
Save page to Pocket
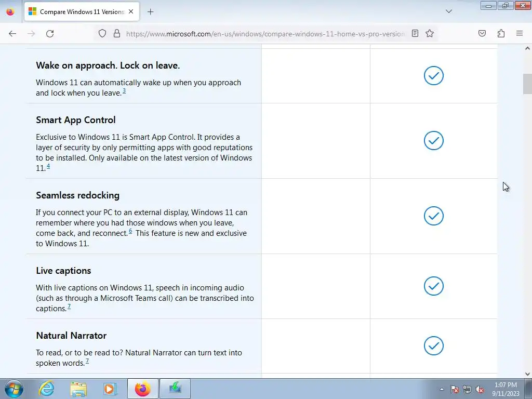482,33
